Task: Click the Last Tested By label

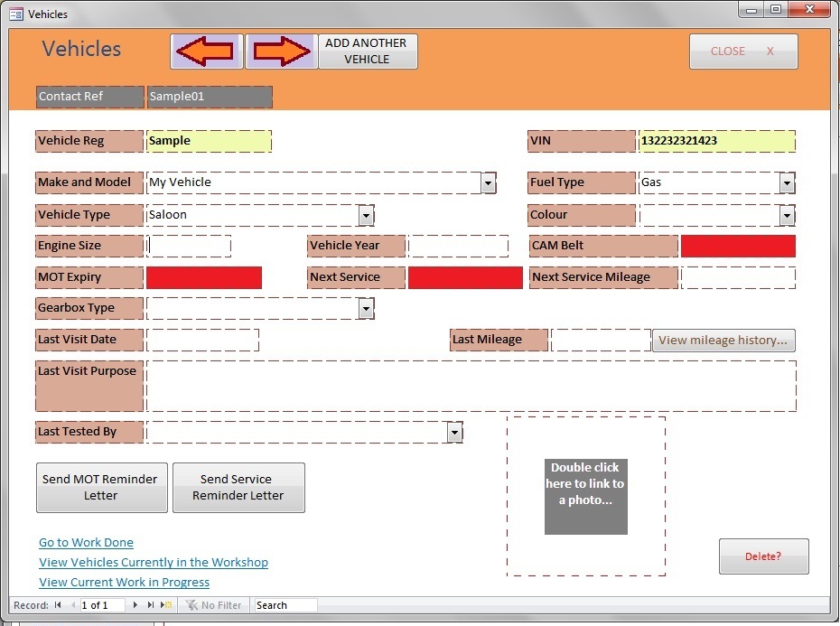Action: pyautogui.click(x=89, y=432)
